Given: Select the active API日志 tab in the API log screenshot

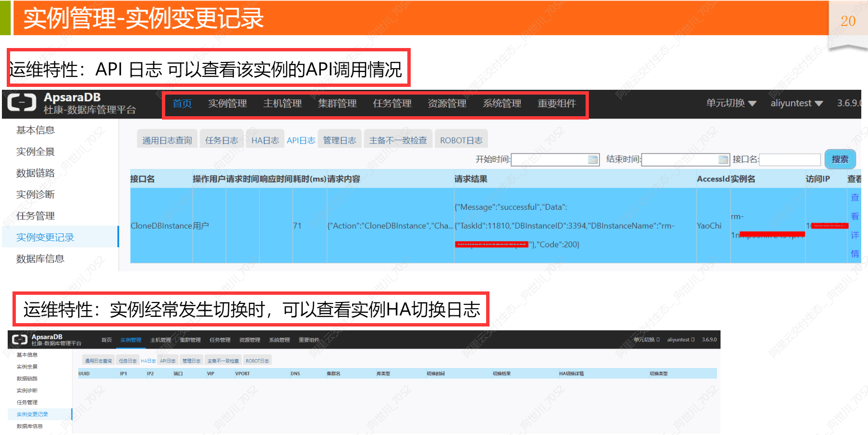Looking at the screenshot, I should click(301, 140).
